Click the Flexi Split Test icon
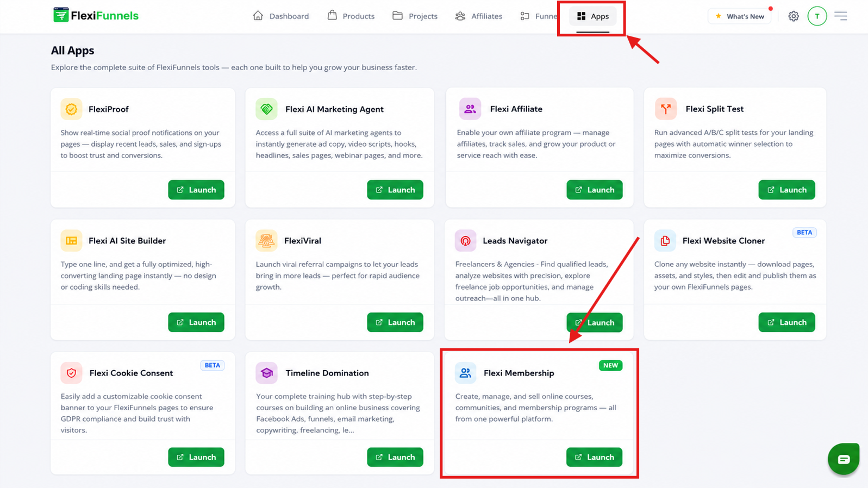Image resolution: width=868 pixels, height=488 pixels. (666, 109)
